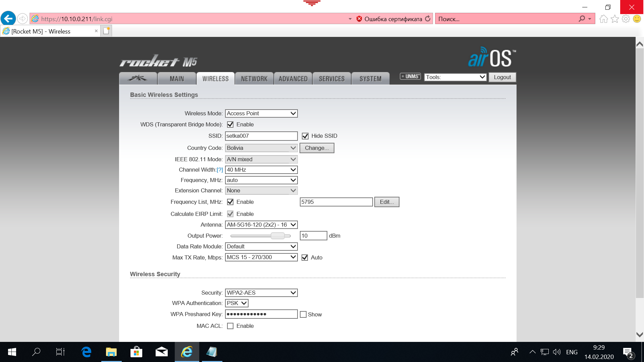644x362 pixels.
Task: Click the Change... country code button
Action: pyautogui.click(x=317, y=148)
